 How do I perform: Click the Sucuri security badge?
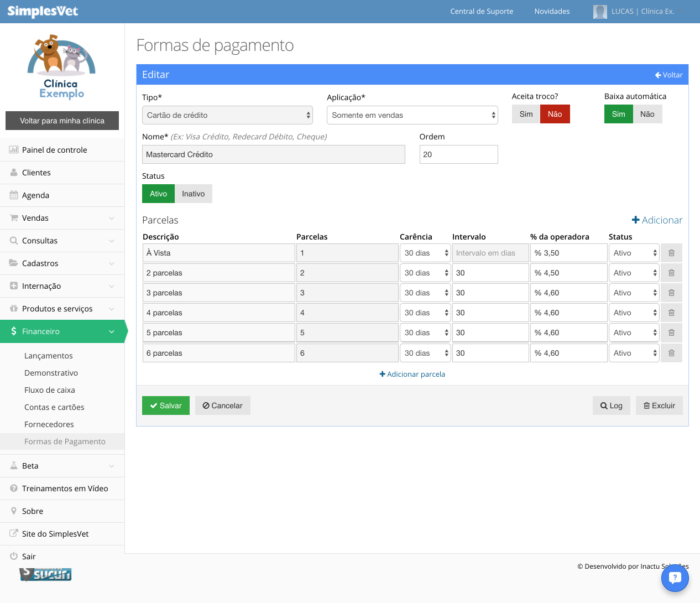(x=45, y=574)
